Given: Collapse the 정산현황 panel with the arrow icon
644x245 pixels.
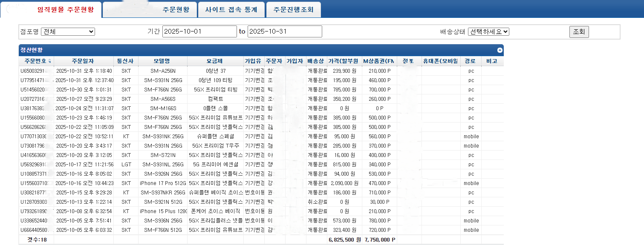Looking at the screenshot, I should click(500, 50).
